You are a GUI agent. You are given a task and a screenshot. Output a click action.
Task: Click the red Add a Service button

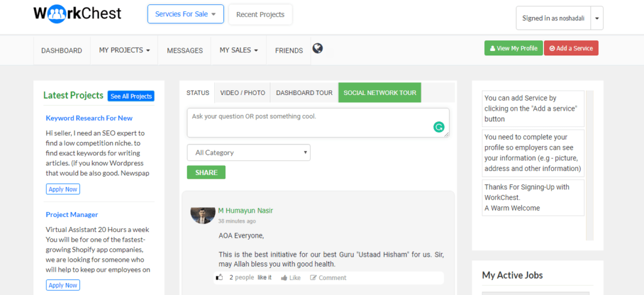coord(571,48)
